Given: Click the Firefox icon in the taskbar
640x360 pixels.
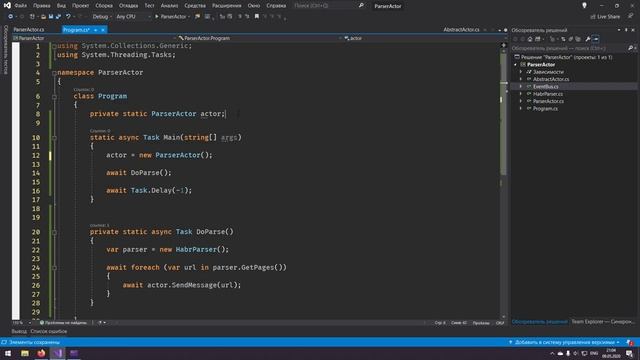Looking at the screenshot, I should coord(41,353).
